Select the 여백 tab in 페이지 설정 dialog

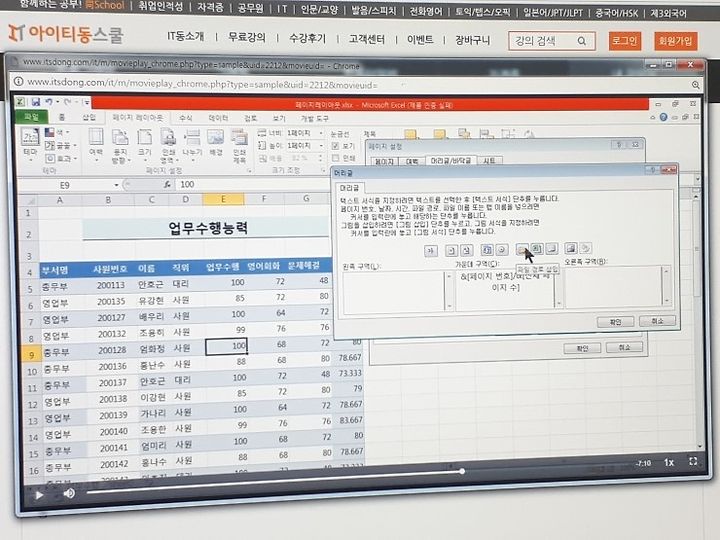pyautogui.click(x=411, y=161)
